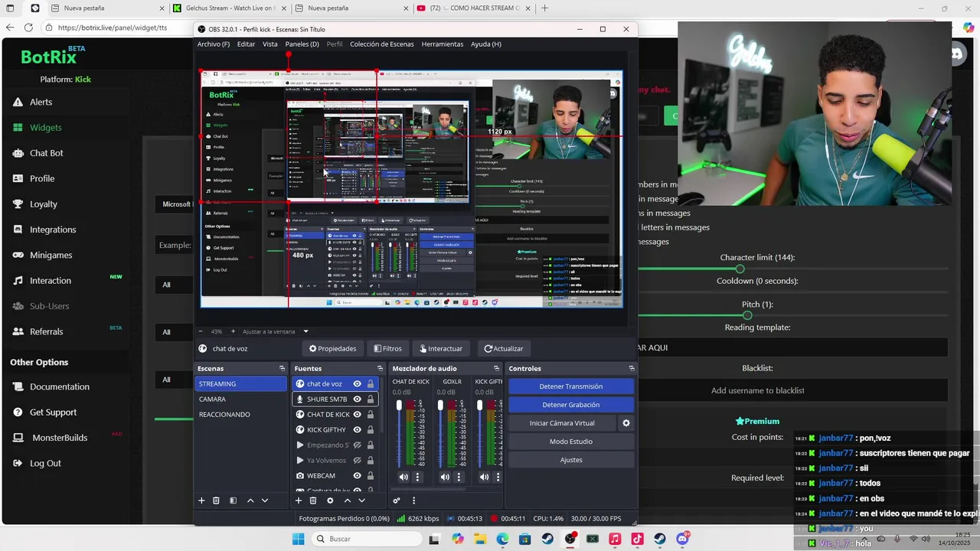Image resolution: width=980 pixels, height=551 pixels.
Task: Open OBS Ajustes settings
Action: [x=571, y=460]
